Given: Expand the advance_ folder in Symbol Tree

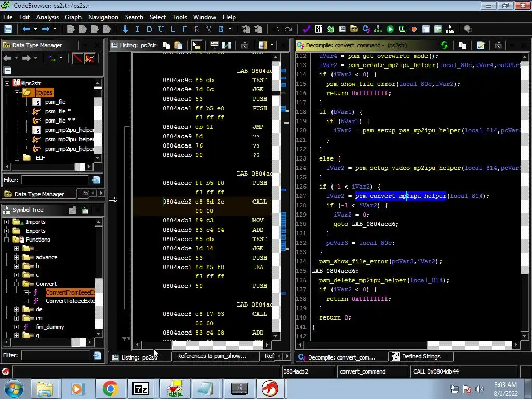Looking at the screenshot, I should tap(16, 257).
